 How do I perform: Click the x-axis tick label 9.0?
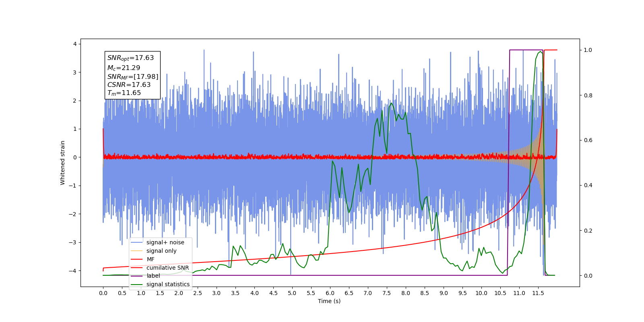click(444, 293)
